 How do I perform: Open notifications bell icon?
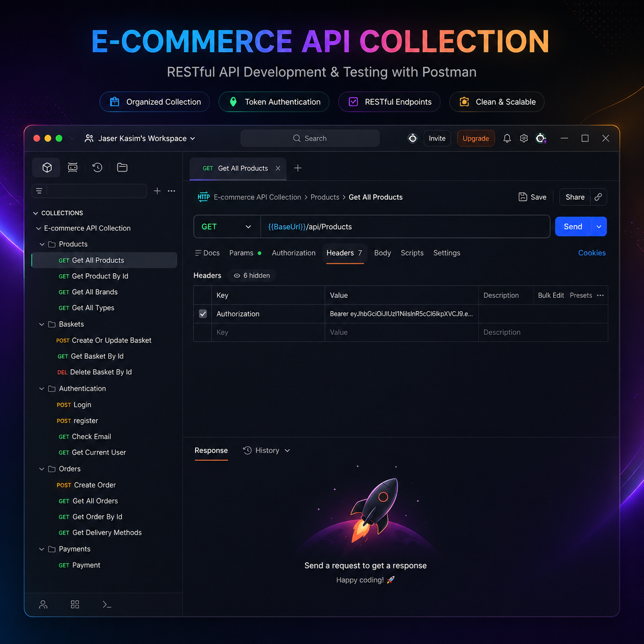click(507, 138)
